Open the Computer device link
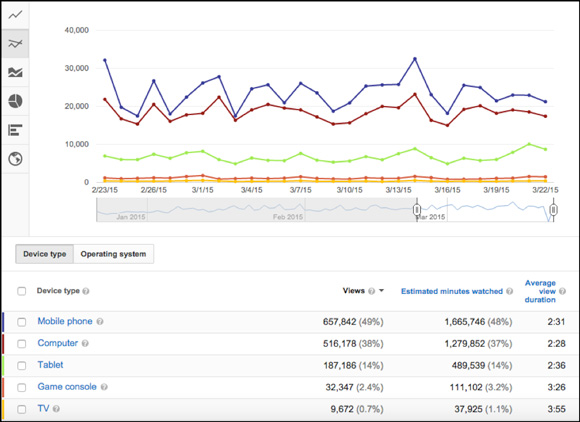 [x=58, y=343]
